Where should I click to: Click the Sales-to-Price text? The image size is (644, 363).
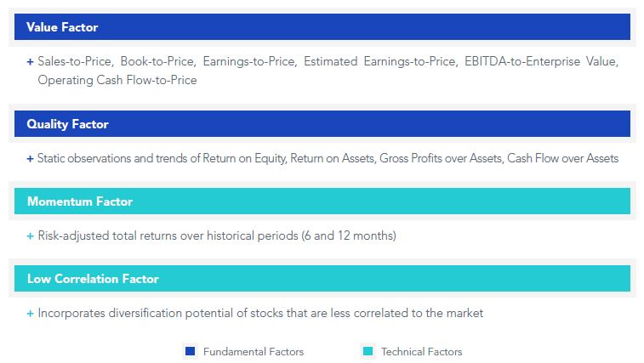pos(74,61)
